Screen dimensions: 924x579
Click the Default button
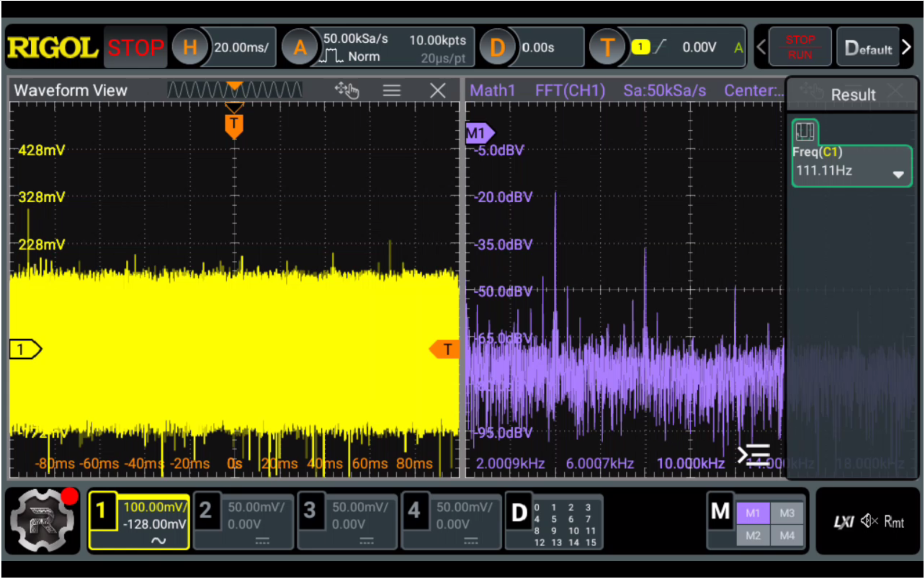coord(868,47)
